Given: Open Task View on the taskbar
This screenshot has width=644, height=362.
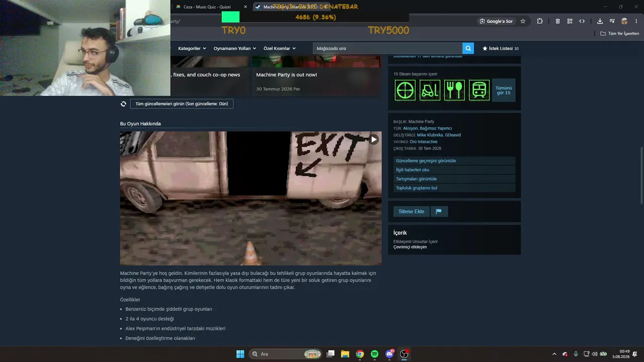Looking at the screenshot, I should [x=331, y=354].
